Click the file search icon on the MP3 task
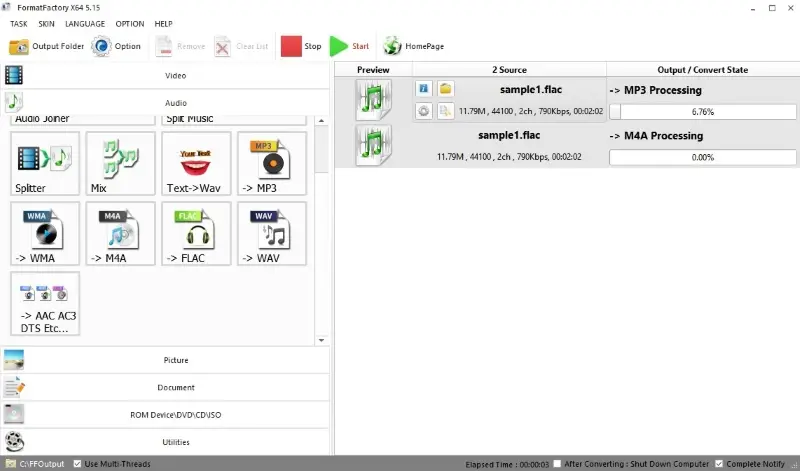This screenshot has width=800, height=471. coord(445,111)
